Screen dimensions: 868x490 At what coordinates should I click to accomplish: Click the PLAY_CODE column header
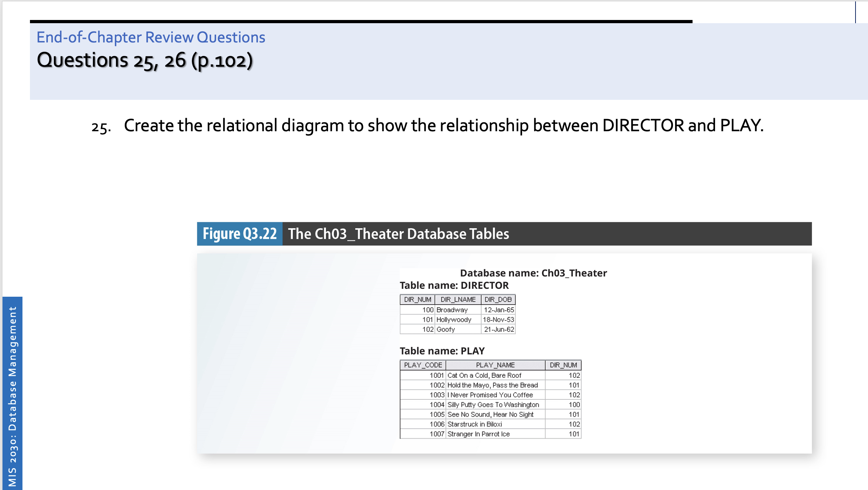point(423,365)
